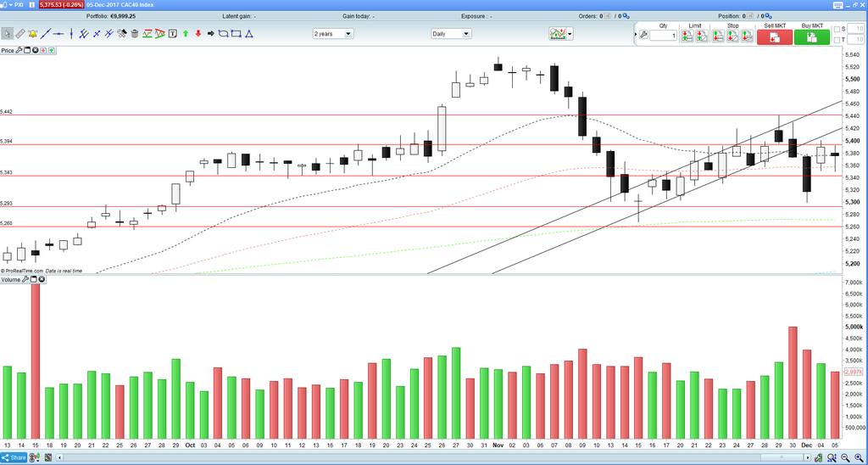The width and height of the screenshot is (868, 465).
Task: Click the T value input field
Action: tap(856, 39)
